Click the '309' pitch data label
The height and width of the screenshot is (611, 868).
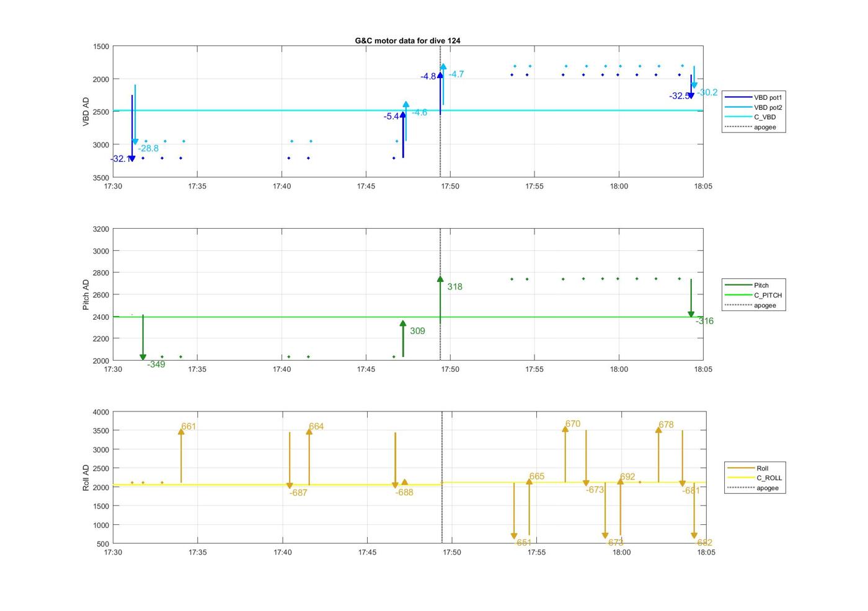[x=418, y=331]
